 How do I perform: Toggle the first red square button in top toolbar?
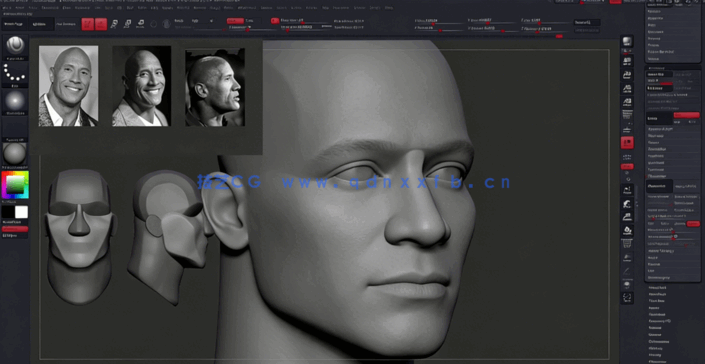[88, 24]
